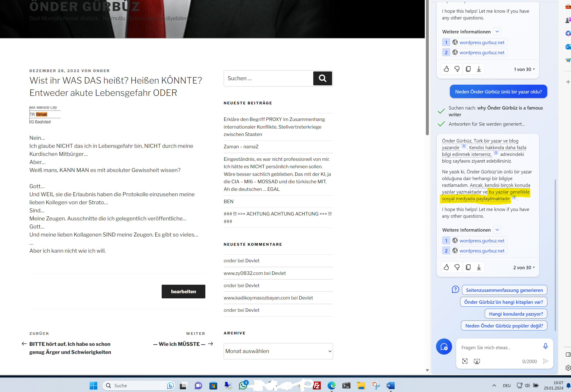Click the DEU language indicator
The width and height of the screenshot is (571, 392).
point(507,385)
